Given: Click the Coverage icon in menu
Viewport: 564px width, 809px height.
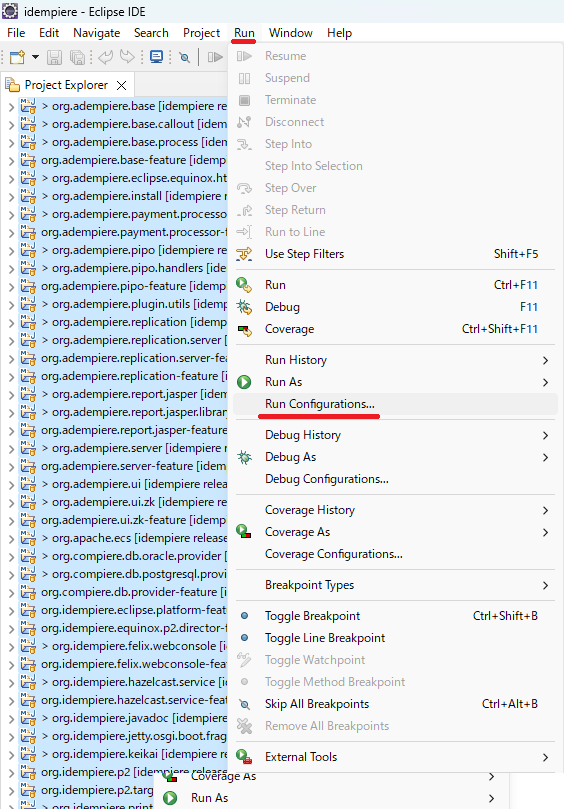Looking at the screenshot, I should point(244,329).
